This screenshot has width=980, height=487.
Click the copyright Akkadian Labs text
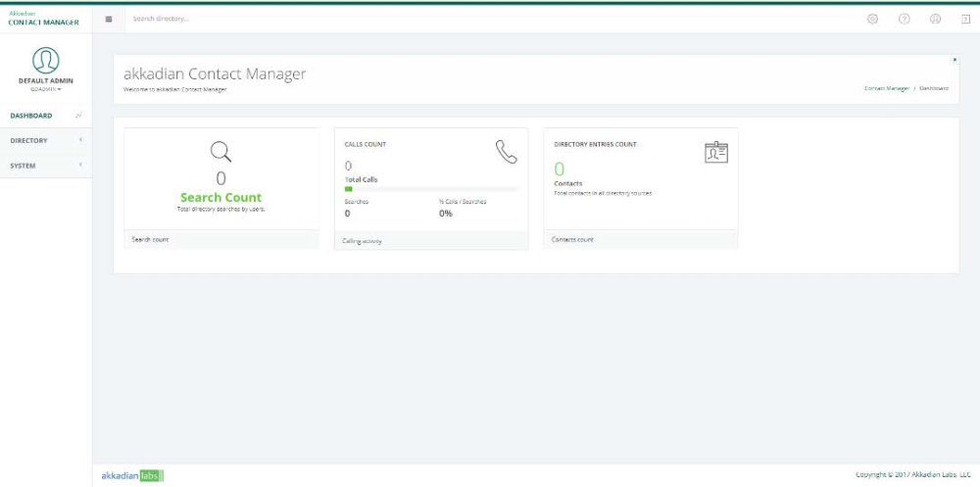point(913,475)
